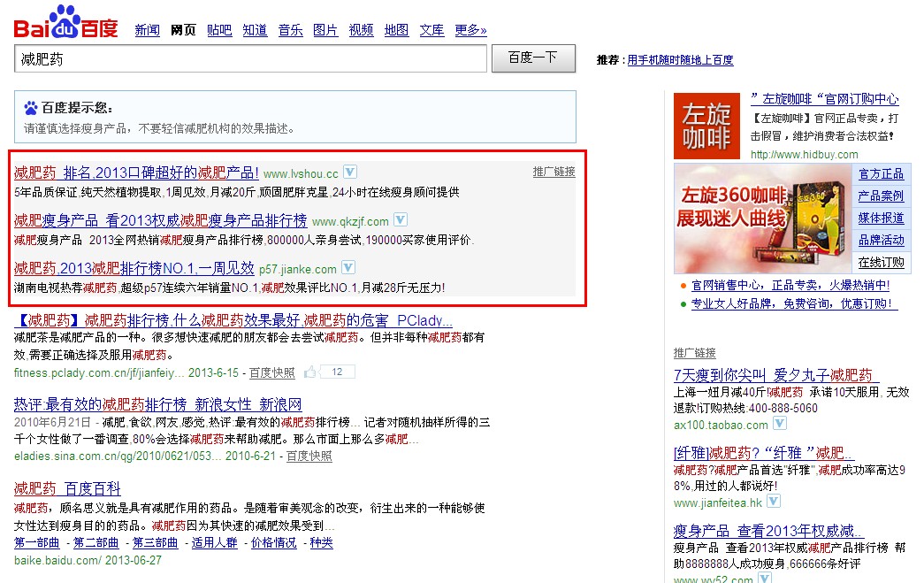This screenshot has height=583, width=924.
Task: Click the 百度一下 search button
Action: (x=533, y=58)
